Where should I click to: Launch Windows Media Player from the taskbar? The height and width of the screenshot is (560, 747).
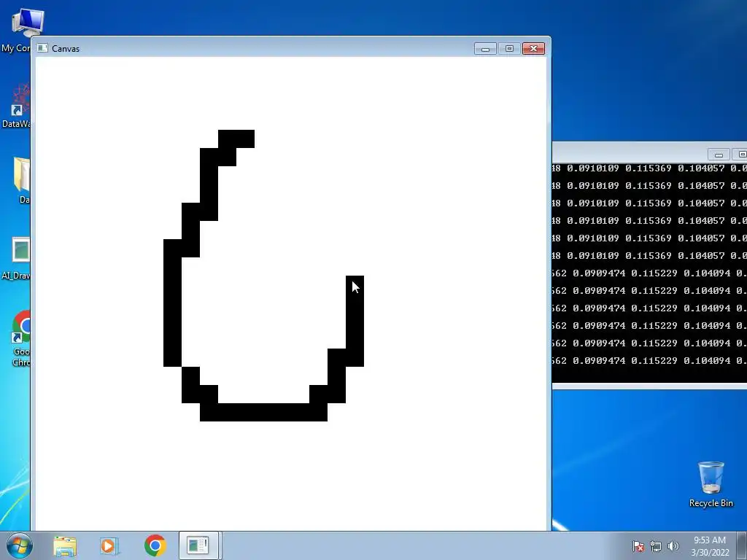109,545
